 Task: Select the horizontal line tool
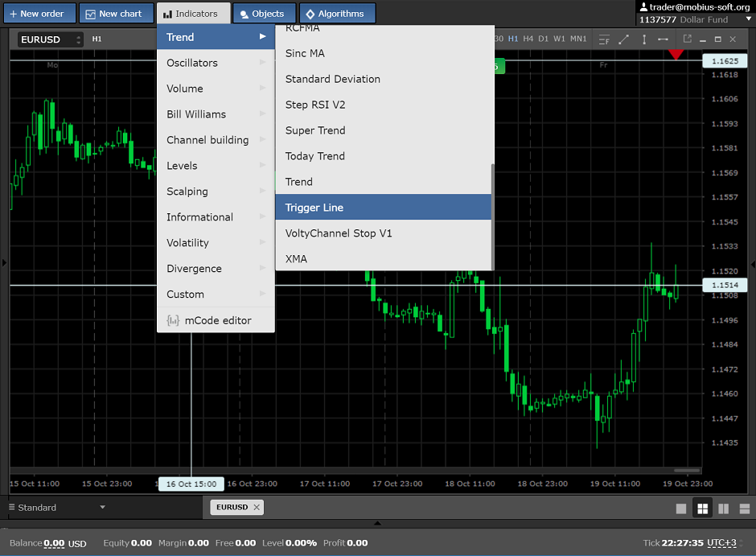point(663,39)
